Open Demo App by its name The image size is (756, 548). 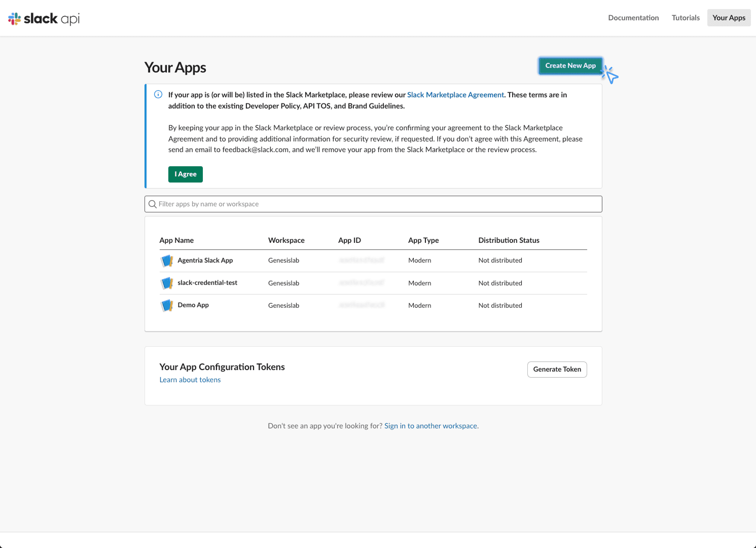coord(193,305)
